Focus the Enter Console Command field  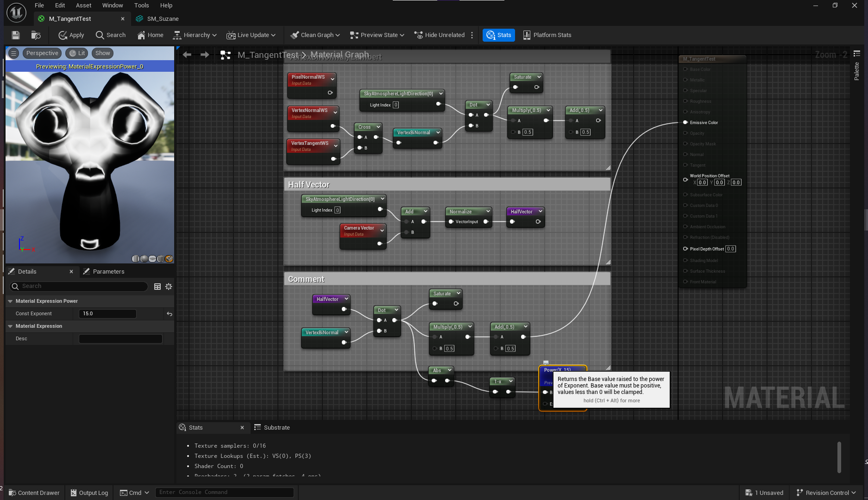click(225, 493)
